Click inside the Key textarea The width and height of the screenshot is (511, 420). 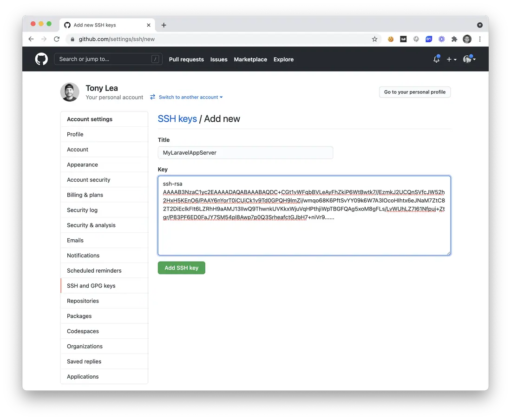304,216
